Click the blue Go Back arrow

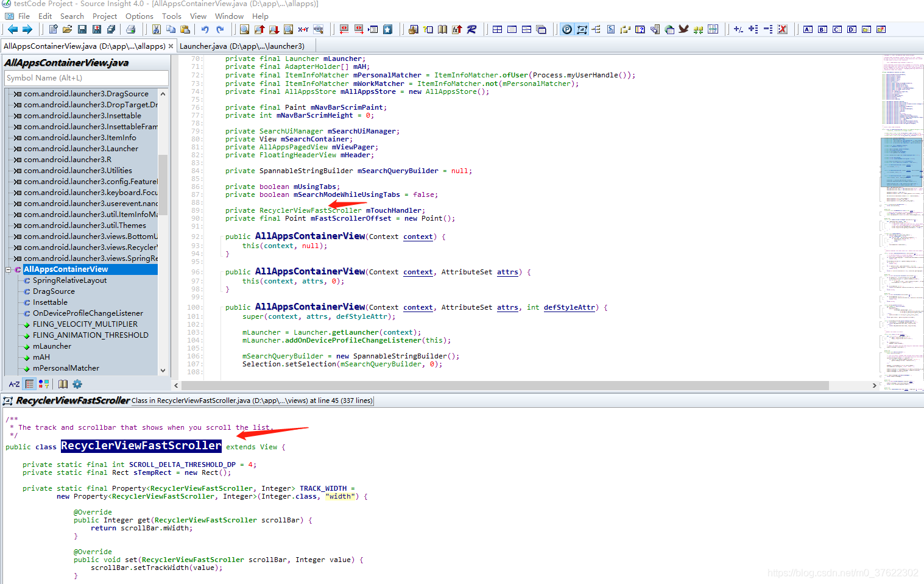tap(12, 29)
